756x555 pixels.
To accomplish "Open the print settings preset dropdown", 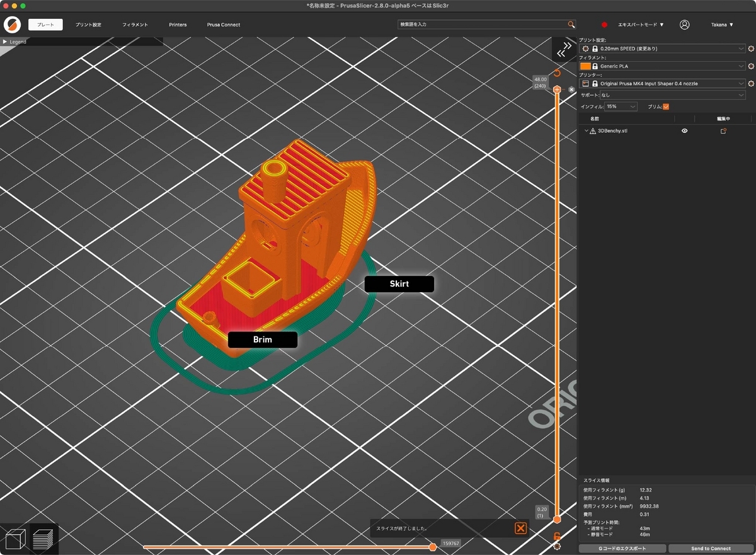I will 662,49.
